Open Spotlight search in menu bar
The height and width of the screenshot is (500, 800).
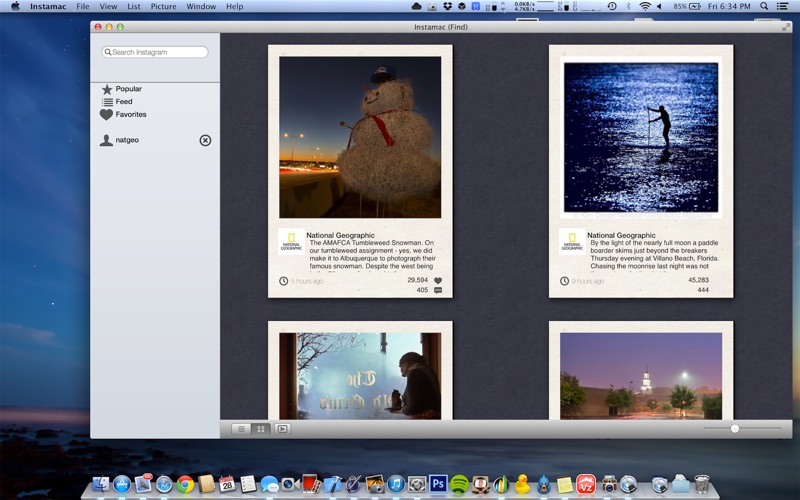coord(764,6)
